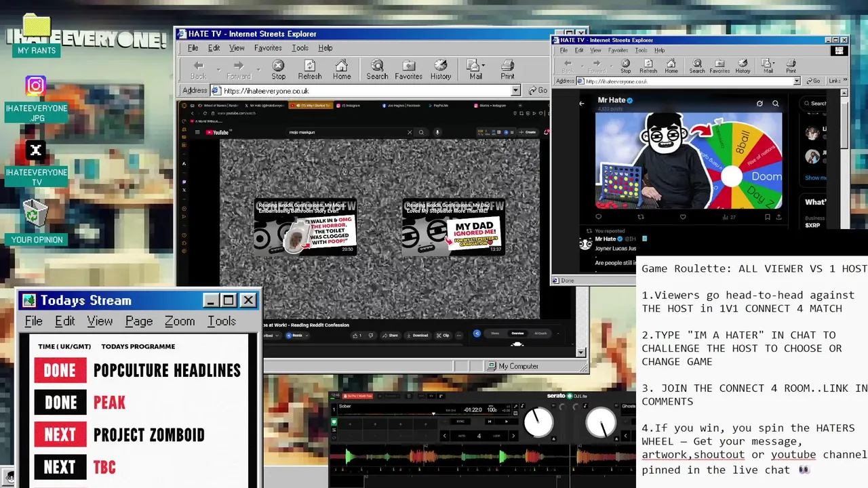Open History in left Explorer toolbar
The image size is (868, 488).
[441, 69]
